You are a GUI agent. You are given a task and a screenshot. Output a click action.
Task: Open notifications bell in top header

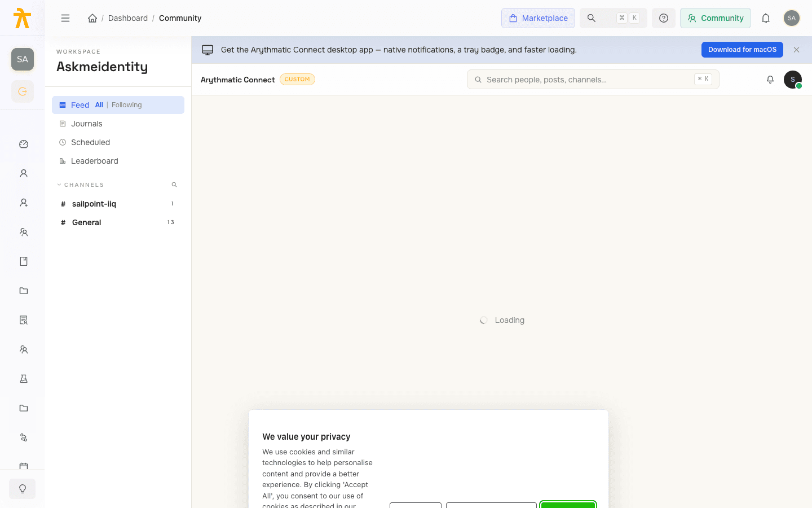766,18
